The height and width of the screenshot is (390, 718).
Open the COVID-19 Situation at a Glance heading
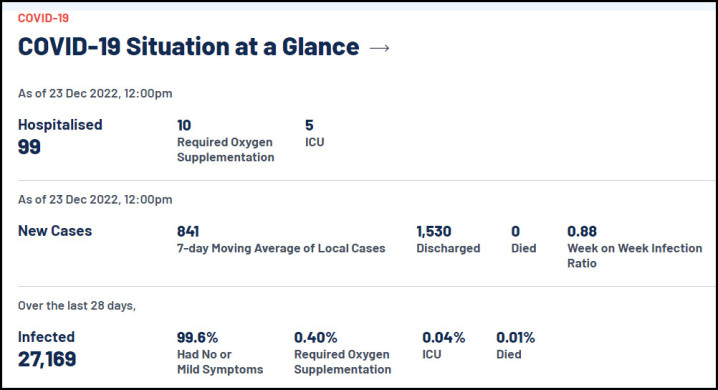click(x=188, y=47)
